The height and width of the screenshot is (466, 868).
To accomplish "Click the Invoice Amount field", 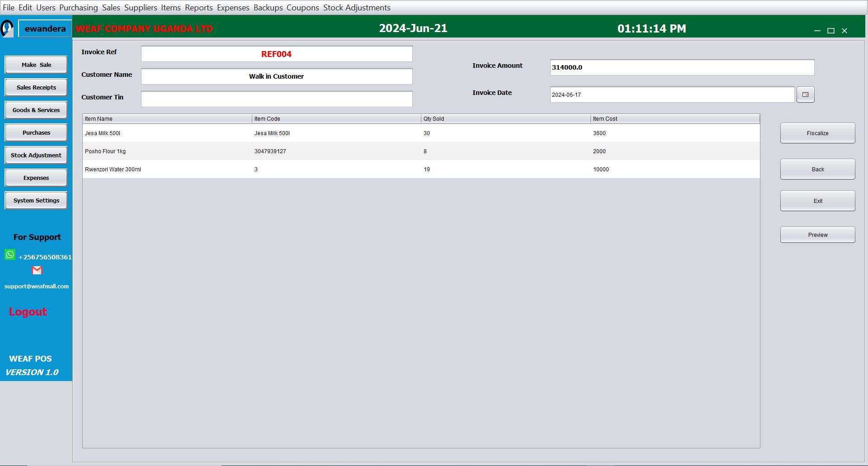I will [x=682, y=67].
